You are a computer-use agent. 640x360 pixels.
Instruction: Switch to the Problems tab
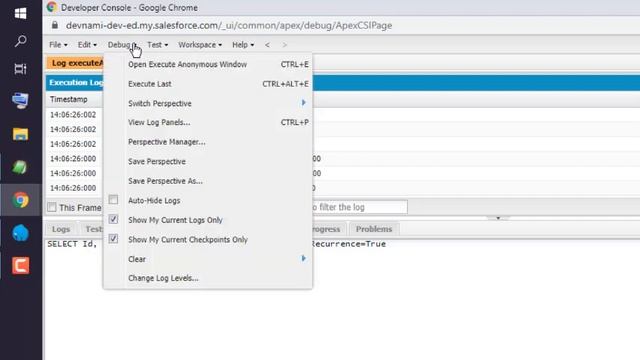(374, 229)
